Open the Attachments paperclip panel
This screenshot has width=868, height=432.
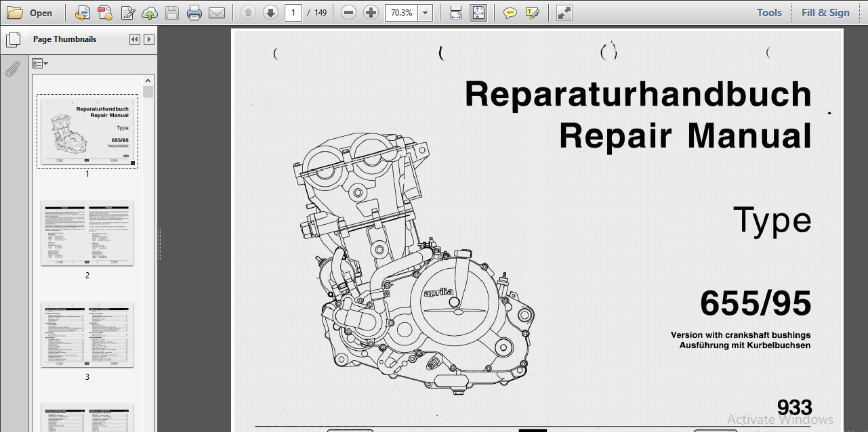12,68
